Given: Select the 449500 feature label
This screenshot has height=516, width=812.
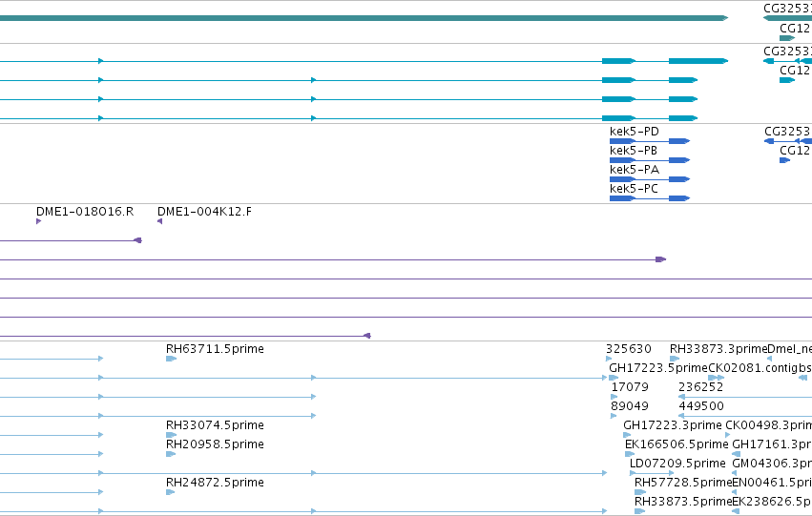Looking at the screenshot, I should tap(701, 406).
